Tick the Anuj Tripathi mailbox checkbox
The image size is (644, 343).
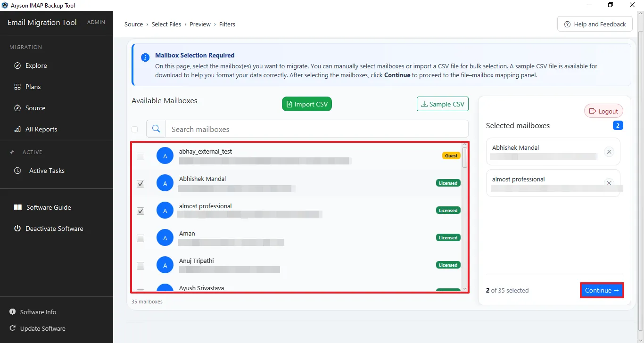[x=140, y=266]
